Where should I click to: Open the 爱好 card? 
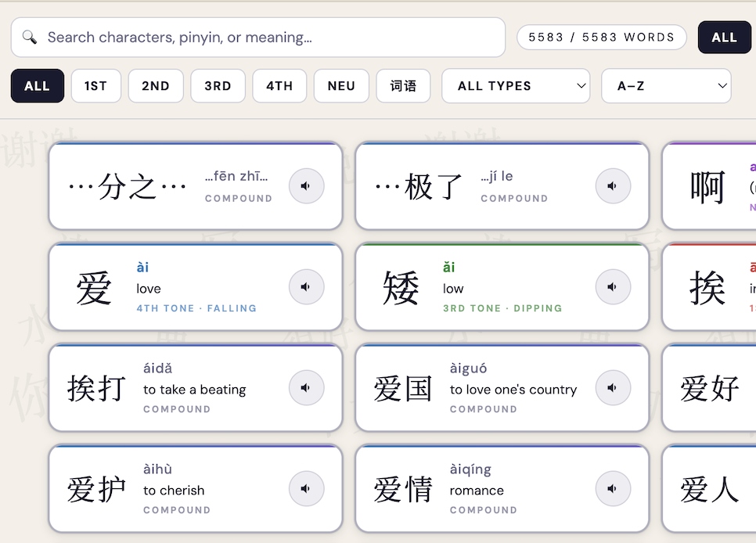(709, 388)
